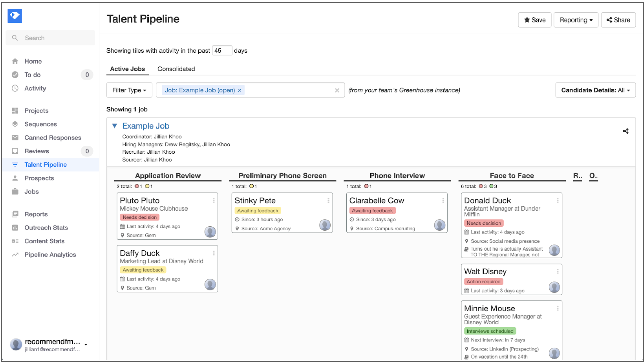
Task: Remove the Example Job filter chip
Action: pos(240,90)
